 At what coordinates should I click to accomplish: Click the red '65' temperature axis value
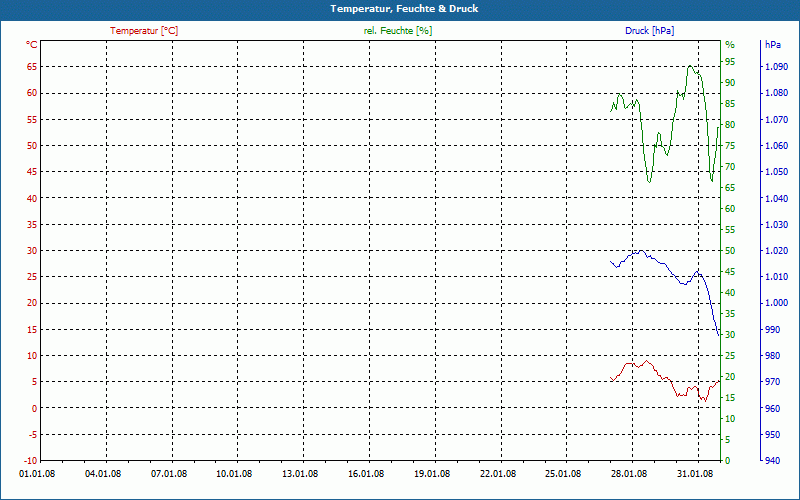32,67
